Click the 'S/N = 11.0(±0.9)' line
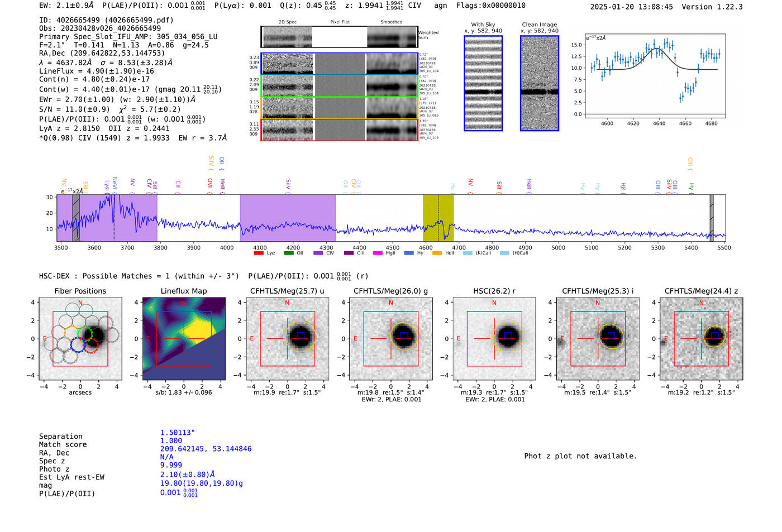The width and height of the screenshot is (782, 532). click(x=74, y=109)
